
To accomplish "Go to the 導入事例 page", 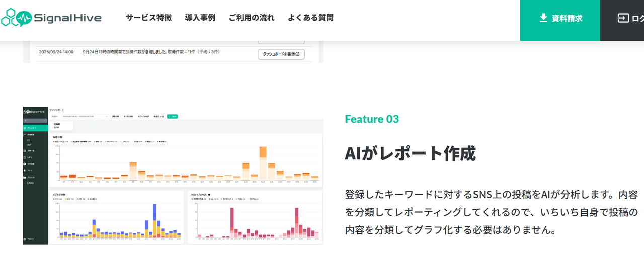I will point(200,18).
